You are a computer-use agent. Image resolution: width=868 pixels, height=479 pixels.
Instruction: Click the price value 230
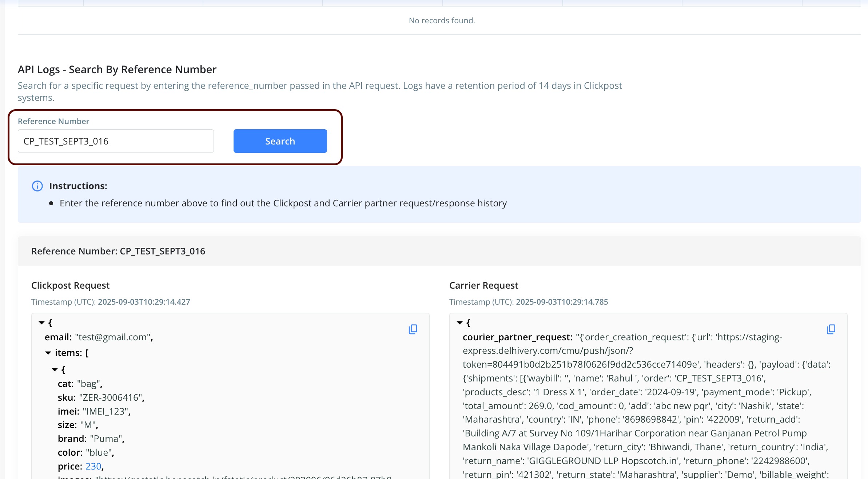coord(93,466)
